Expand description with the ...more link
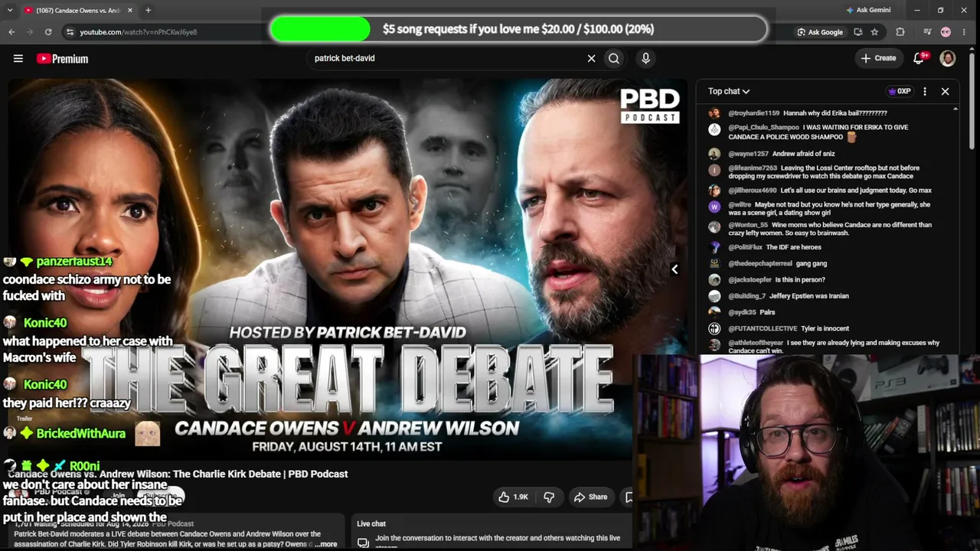The height and width of the screenshot is (551, 980). click(325, 544)
